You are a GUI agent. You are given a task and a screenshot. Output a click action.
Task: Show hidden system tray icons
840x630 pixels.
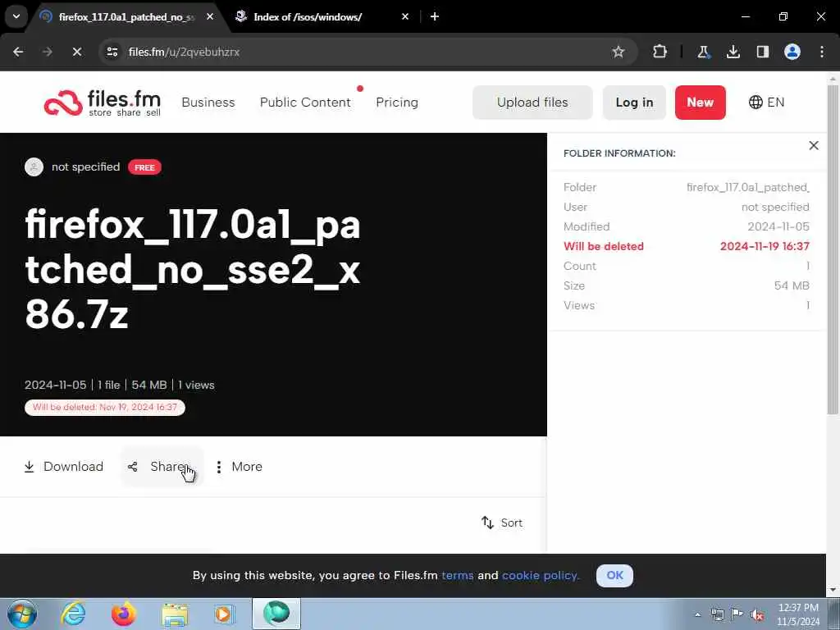(697, 614)
